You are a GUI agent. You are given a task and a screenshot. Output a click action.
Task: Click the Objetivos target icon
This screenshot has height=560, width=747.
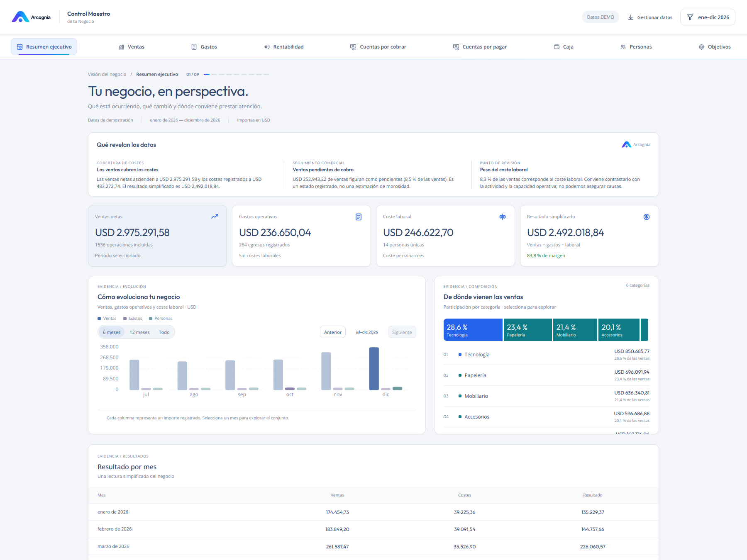[701, 47]
